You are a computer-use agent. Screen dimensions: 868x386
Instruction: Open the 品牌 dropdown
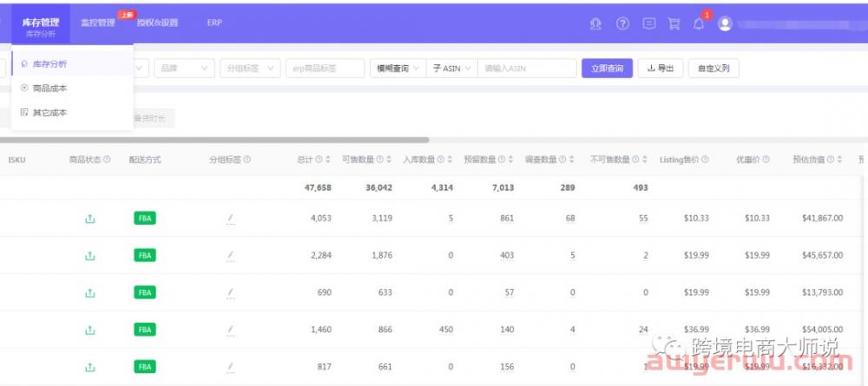coord(184,68)
